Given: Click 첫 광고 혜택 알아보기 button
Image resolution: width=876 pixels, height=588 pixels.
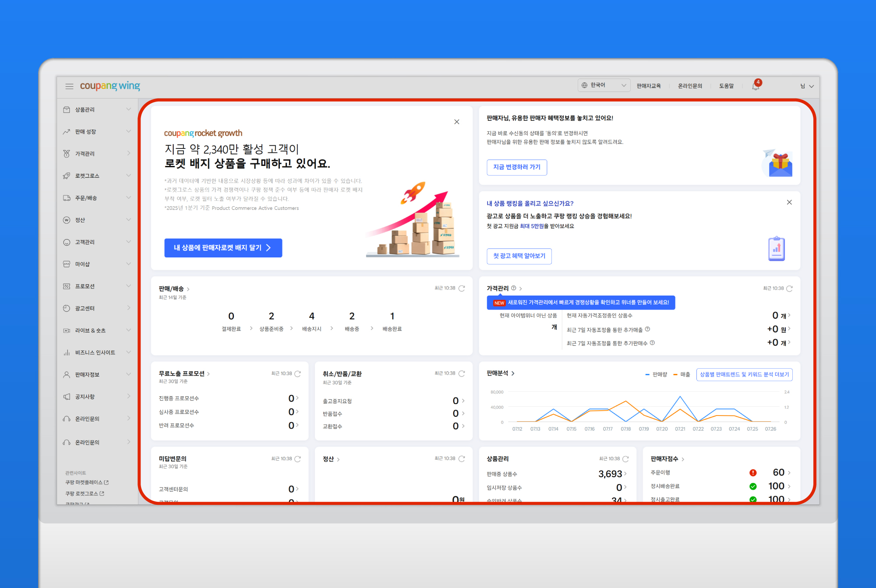Looking at the screenshot, I should click(519, 256).
